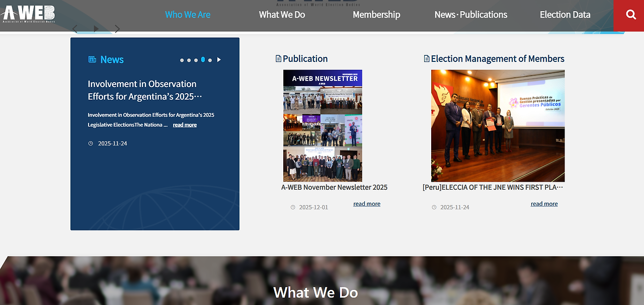Select the second News carousel dot
This screenshot has height=305, width=644.
pyautogui.click(x=189, y=60)
